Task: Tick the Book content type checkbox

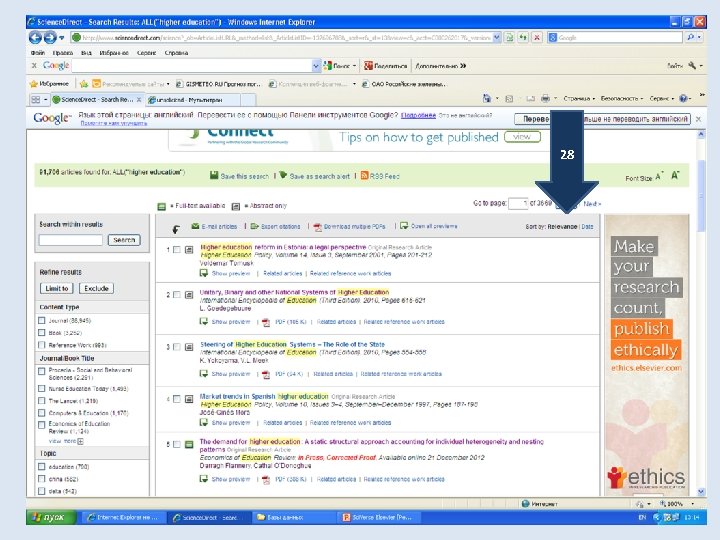Action: (x=42, y=332)
